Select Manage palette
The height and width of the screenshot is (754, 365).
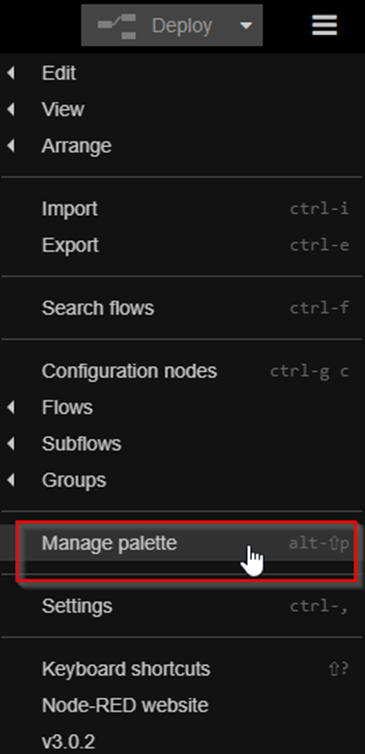(182, 543)
